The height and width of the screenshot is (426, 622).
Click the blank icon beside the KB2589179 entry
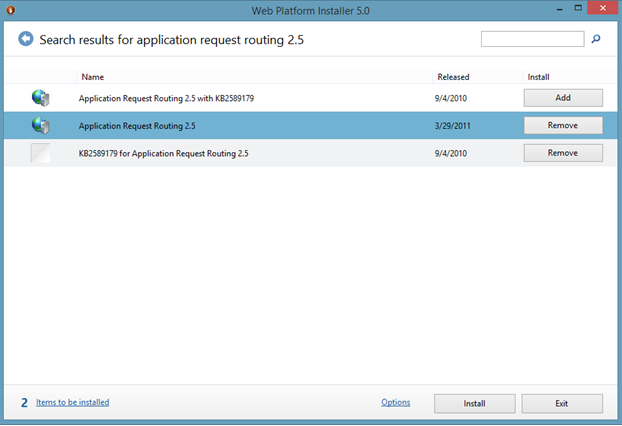pyautogui.click(x=41, y=154)
